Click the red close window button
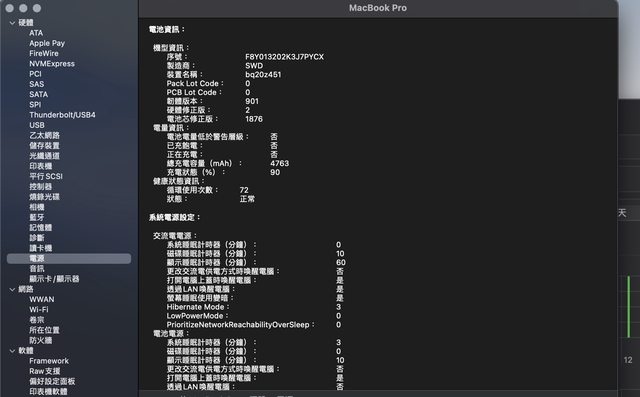Image resolution: width=640 pixels, height=397 pixels. (10, 8)
